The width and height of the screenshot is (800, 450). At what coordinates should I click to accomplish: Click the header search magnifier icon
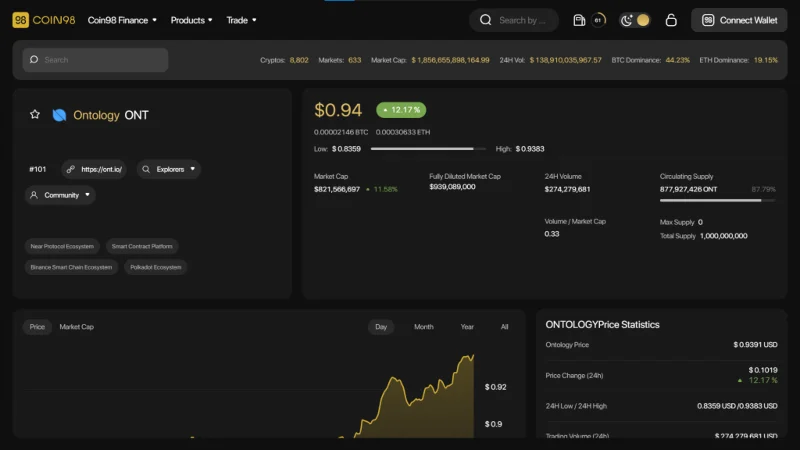point(486,20)
